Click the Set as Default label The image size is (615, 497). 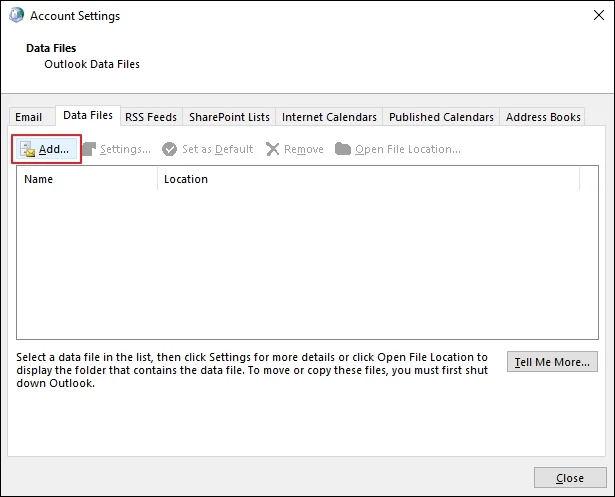[218, 149]
